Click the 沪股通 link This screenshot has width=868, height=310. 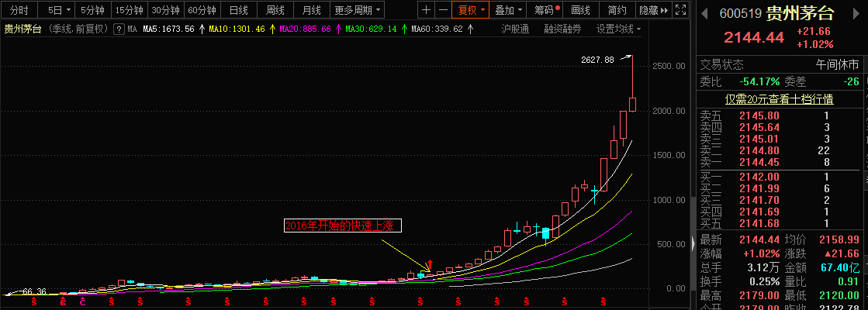(x=515, y=29)
